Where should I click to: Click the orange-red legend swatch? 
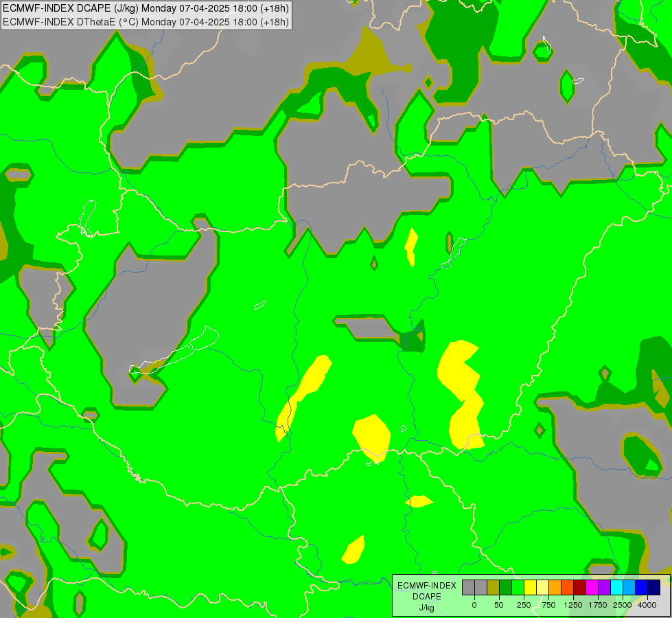(568, 587)
